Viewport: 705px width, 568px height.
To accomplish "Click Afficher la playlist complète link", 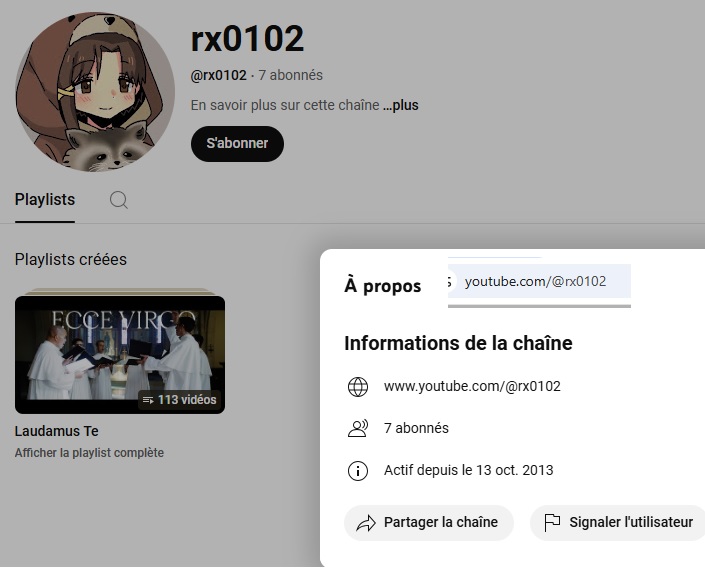I will (x=89, y=453).
